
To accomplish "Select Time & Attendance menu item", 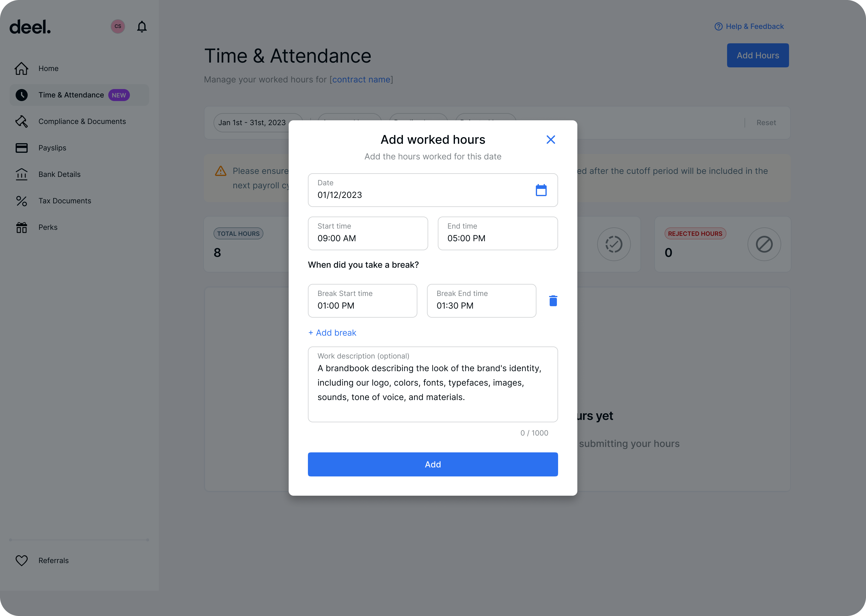I will [x=79, y=95].
